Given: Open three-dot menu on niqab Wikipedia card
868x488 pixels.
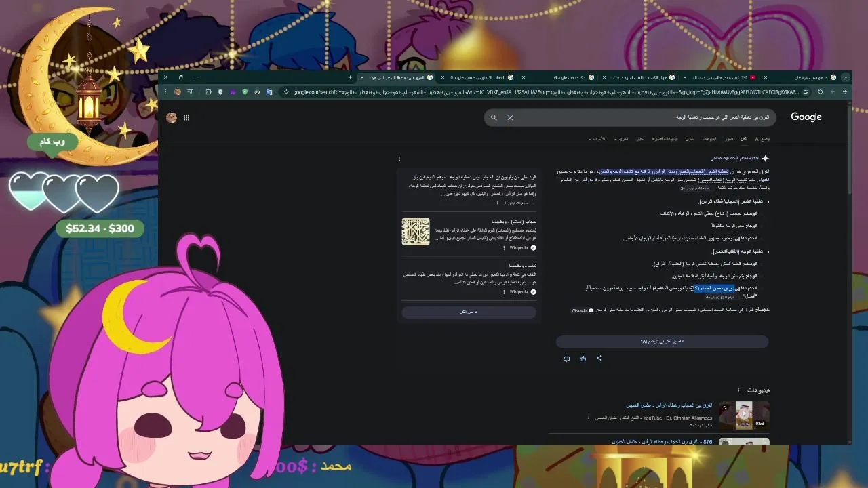Looking at the screenshot, I should click(504, 292).
